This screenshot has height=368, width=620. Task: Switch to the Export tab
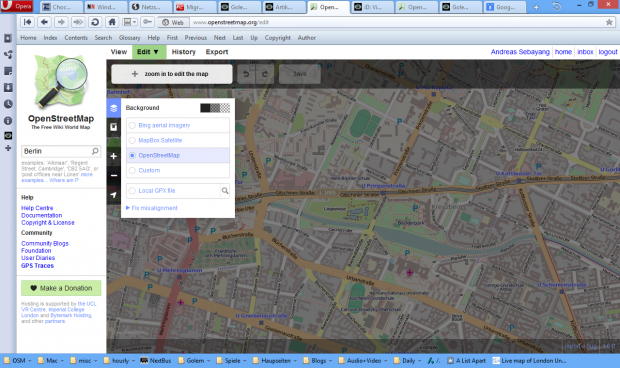click(x=217, y=52)
